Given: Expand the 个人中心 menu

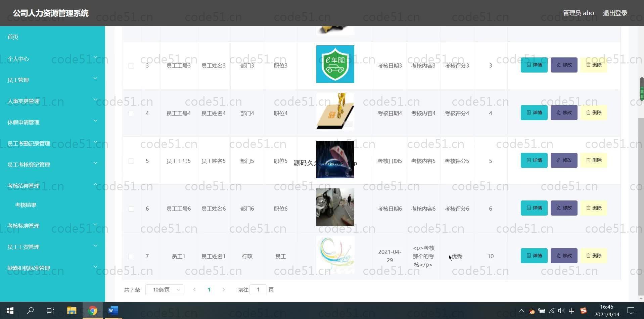Looking at the screenshot, I should tap(52, 59).
